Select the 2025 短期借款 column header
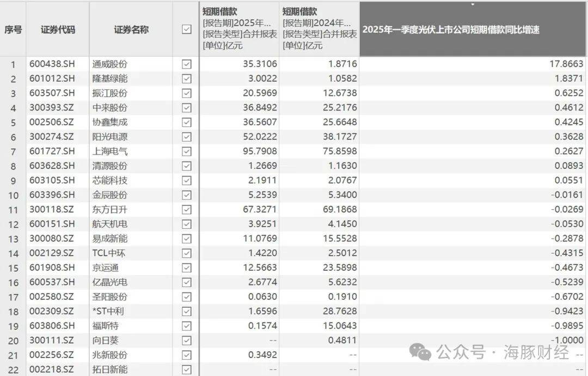The width and height of the screenshot is (588, 376). pyautogui.click(x=239, y=28)
